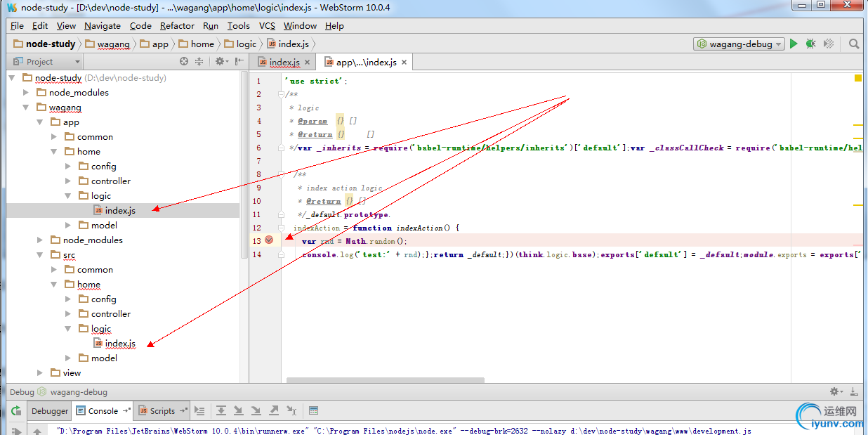Open Project panel settings gear
The width and height of the screenshot is (868, 435).
[221, 62]
